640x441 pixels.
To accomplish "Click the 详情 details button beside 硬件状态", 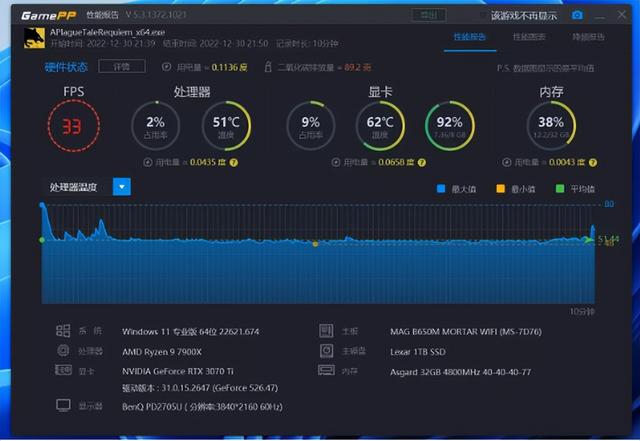I will pos(122,67).
